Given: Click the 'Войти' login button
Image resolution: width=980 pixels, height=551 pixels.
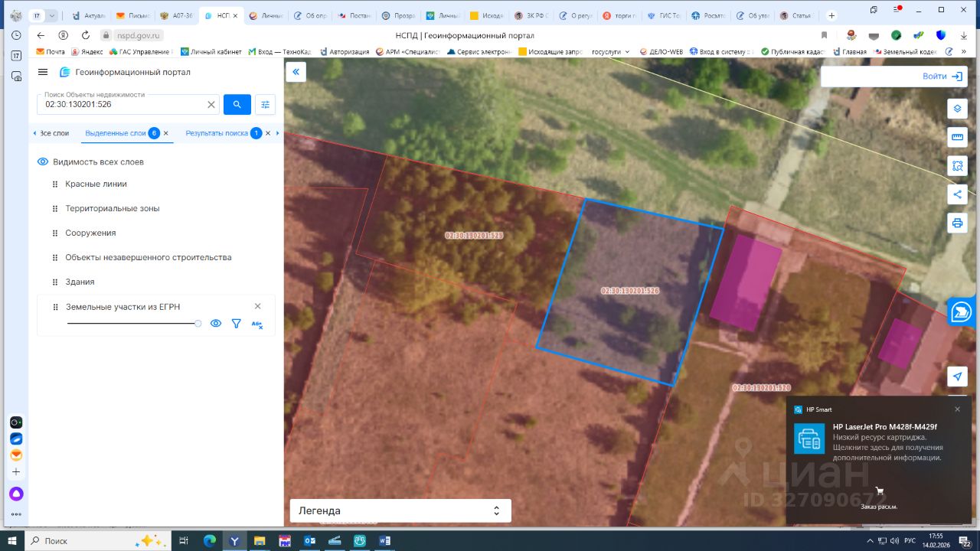Looking at the screenshot, I should pos(942,77).
